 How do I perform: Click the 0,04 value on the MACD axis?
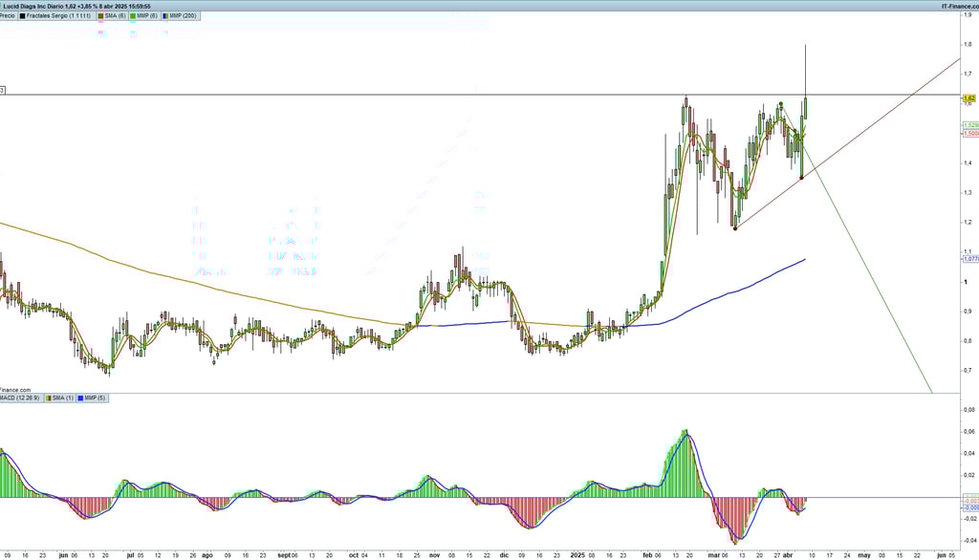click(x=969, y=453)
